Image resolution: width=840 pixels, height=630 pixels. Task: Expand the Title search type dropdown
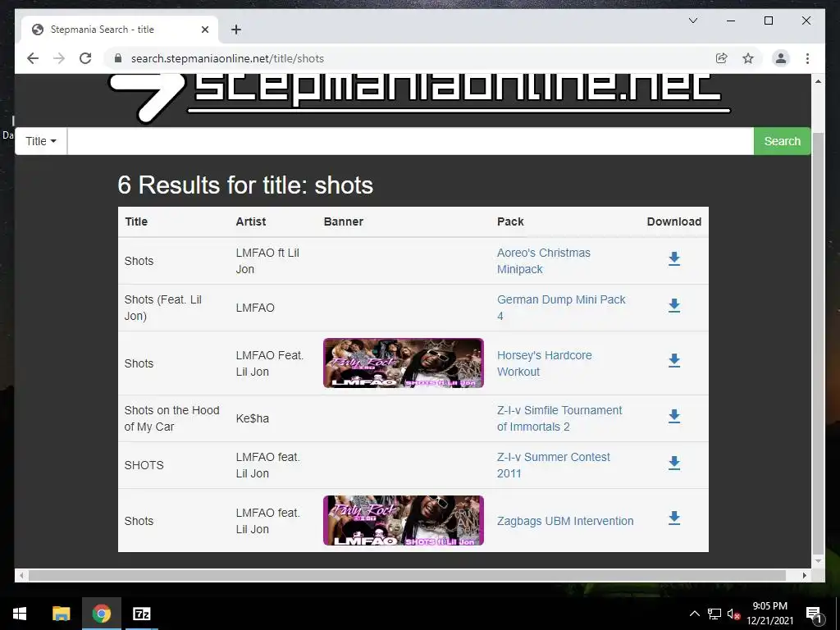pos(41,141)
